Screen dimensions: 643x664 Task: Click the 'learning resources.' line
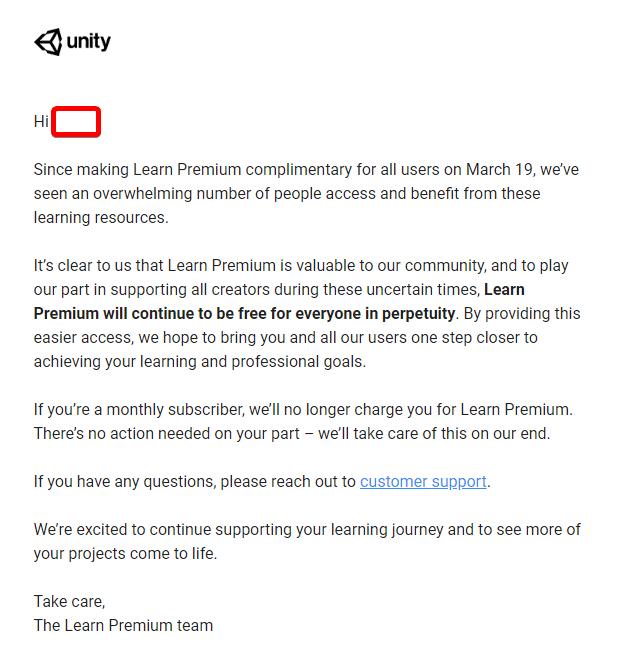pos(101,218)
